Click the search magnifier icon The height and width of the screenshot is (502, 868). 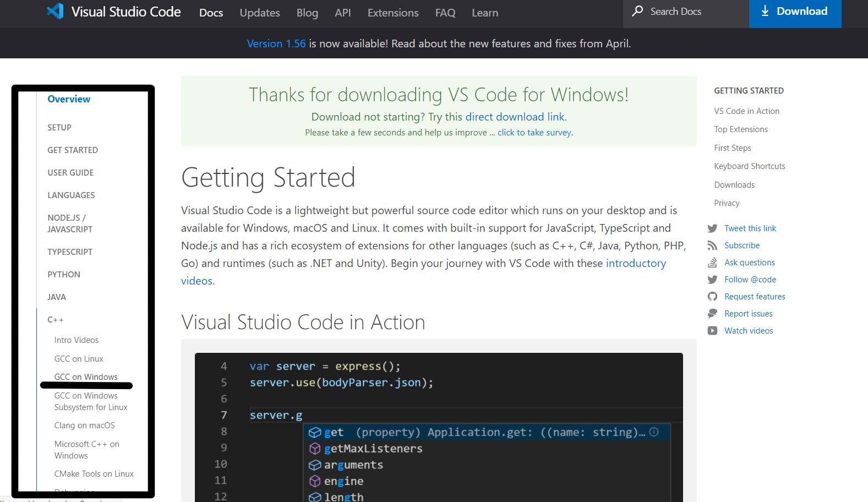click(x=637, y=11)
